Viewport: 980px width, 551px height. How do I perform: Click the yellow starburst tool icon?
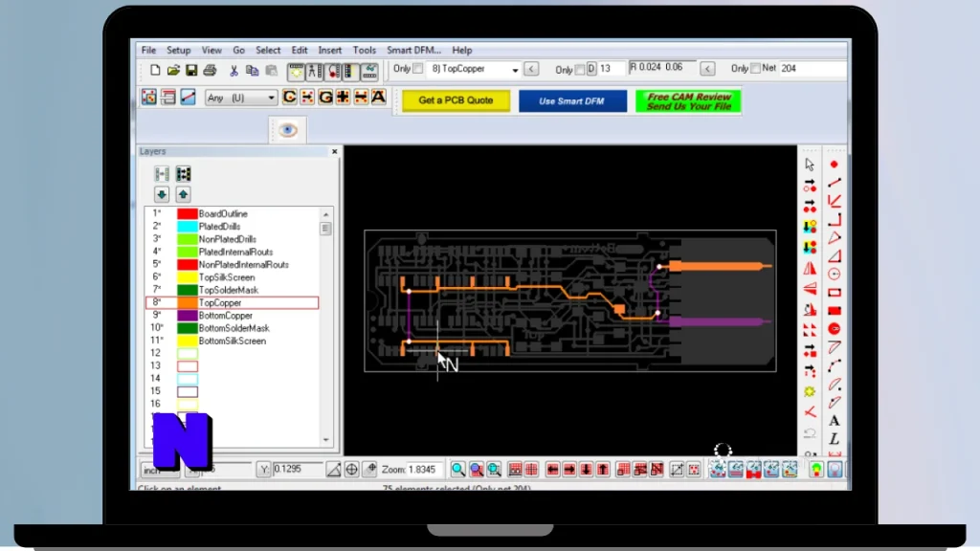tap(810, 391)
